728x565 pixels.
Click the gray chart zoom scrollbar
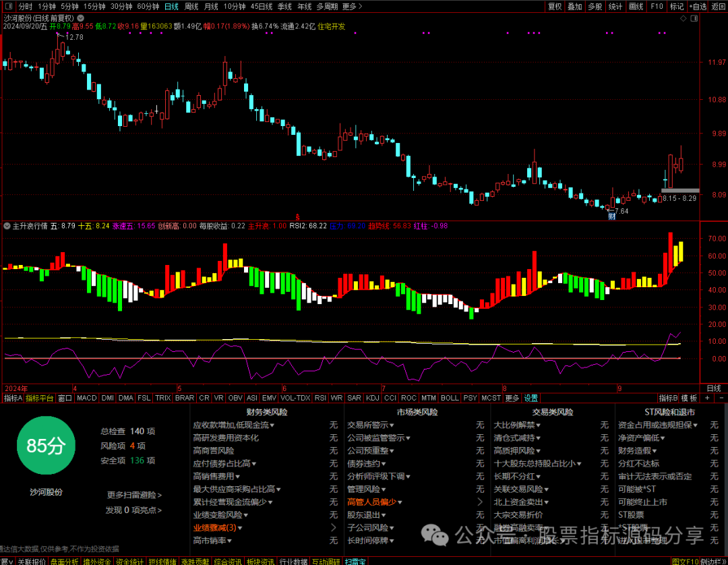(680, 191)
